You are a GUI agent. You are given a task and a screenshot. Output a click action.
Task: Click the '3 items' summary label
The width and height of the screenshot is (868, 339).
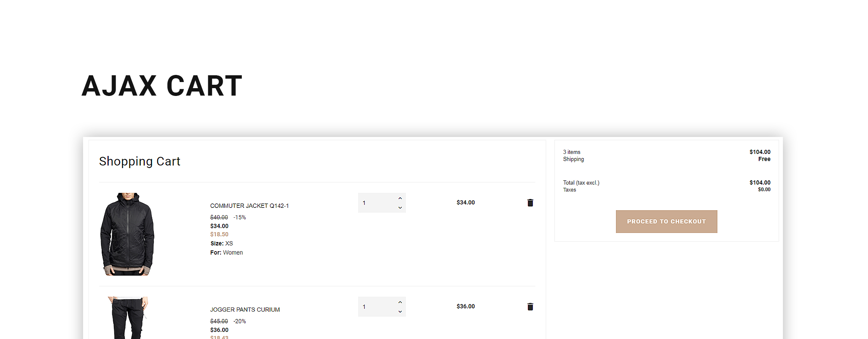click(x=572, y=152)
